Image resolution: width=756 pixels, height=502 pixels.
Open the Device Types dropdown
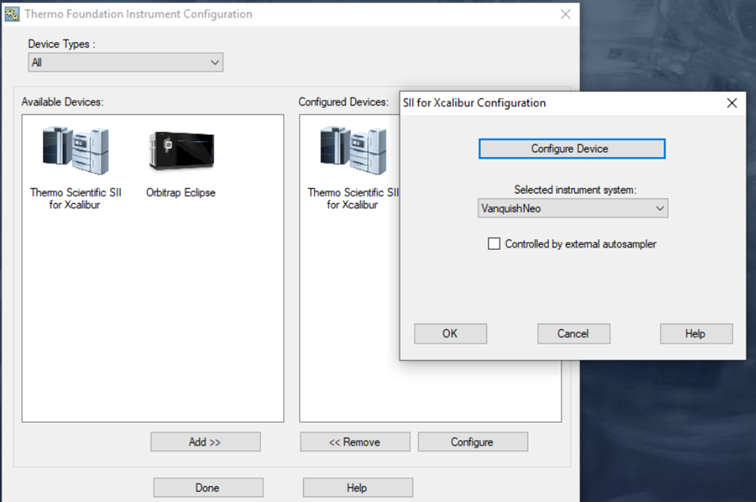[x=125, y=62]
